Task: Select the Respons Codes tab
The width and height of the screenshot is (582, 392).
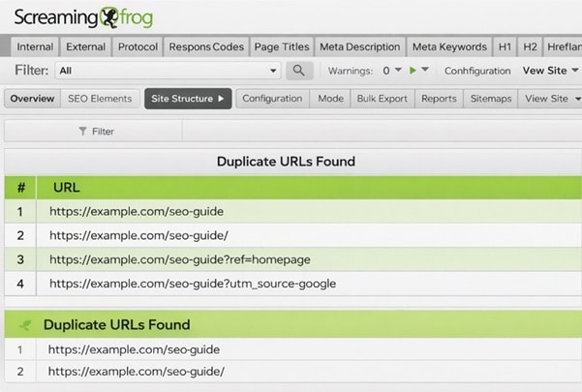Action: click(x=206, y=47)
